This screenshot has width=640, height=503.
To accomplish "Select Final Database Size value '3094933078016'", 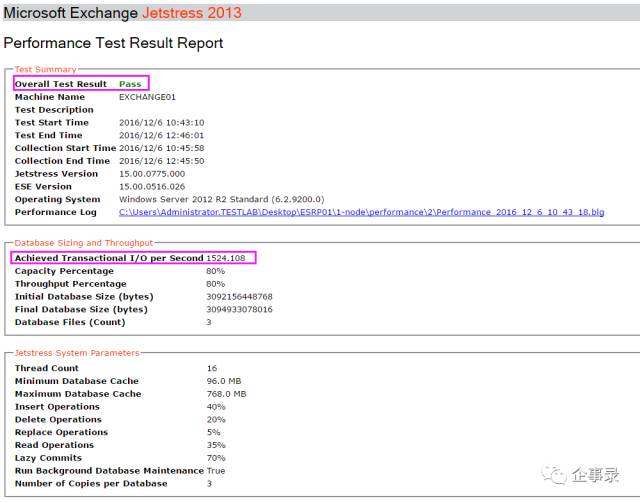I will click(x=239, y=309).
